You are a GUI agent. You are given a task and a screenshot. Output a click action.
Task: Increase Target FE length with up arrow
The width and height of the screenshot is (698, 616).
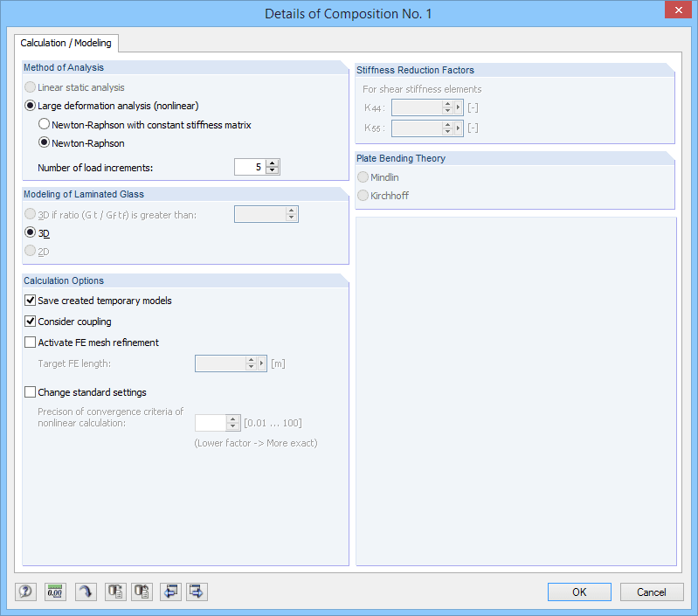coord(251,360)
